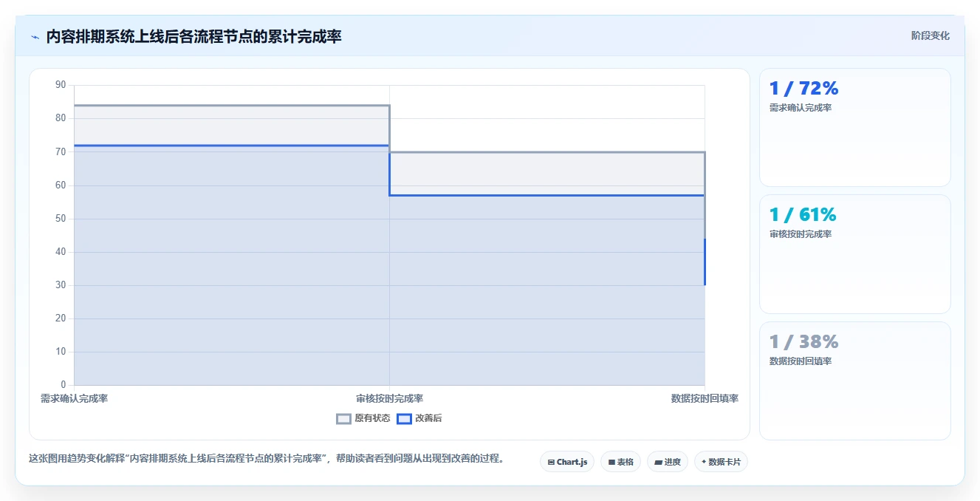Click the chart title 内容排期系统上线后各流程节点的累计完成率

(x=194, y=37)
